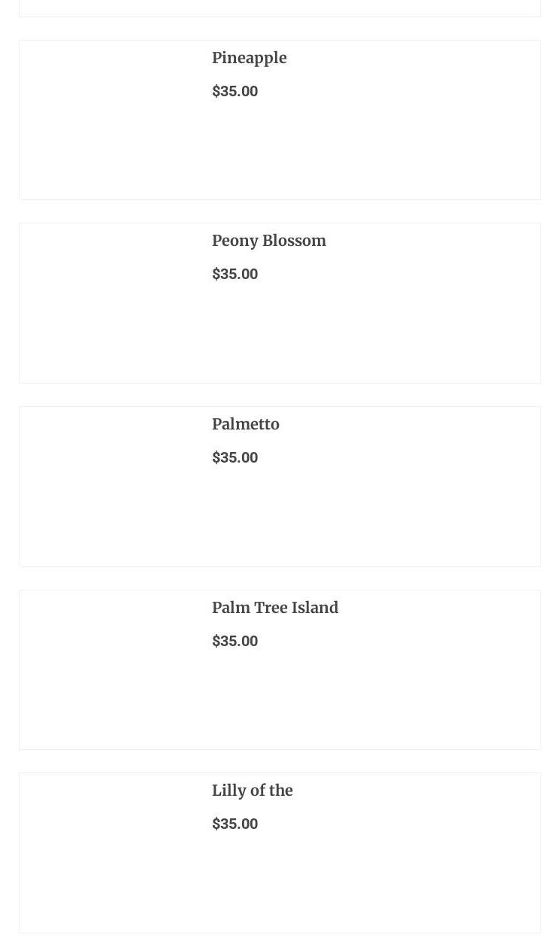This screenshot has height=950, width=560.
Task: Click empty space right of Pineapple title
Action: (421, 58)
